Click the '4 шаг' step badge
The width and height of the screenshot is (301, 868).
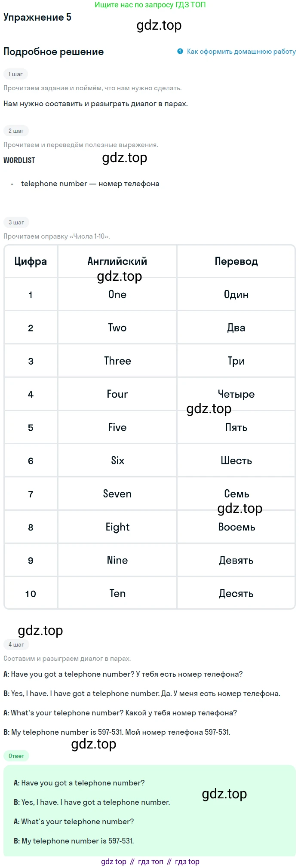coord(16,644)
